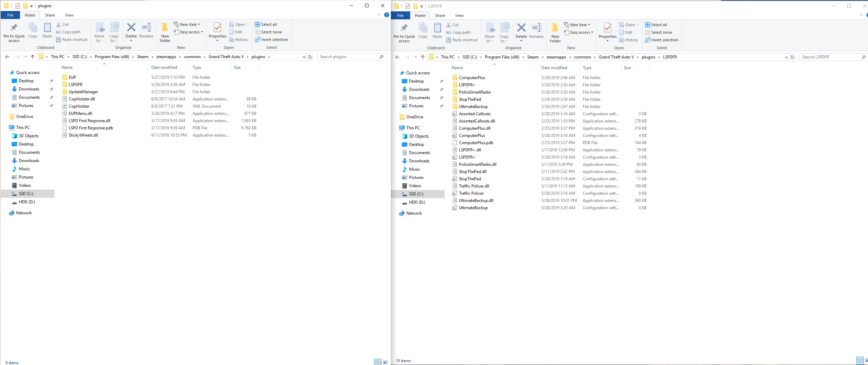This screenshot has width=868, height=365.
Task: Open Network in plugins window sidebar
Action: (x=24, y=213)
